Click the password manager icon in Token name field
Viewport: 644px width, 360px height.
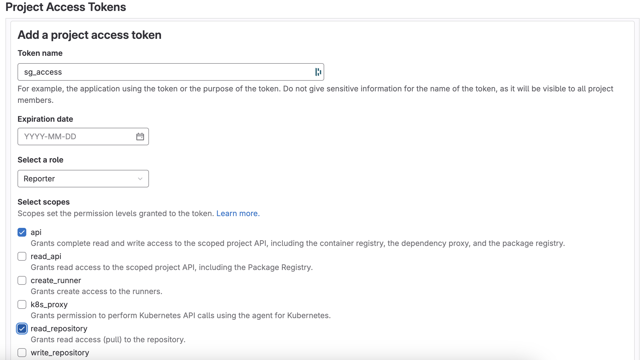(317, 72)
